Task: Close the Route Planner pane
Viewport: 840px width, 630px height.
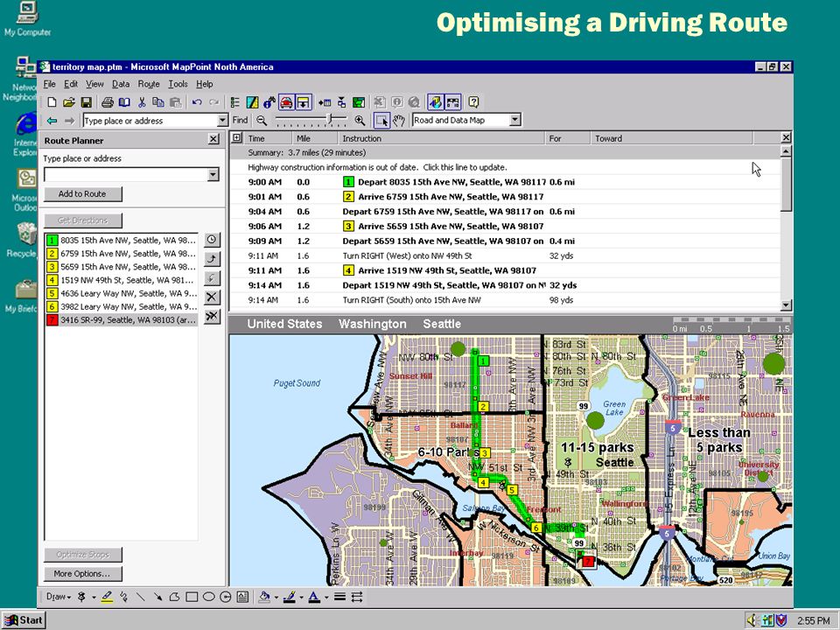Action: click(213, 140)
